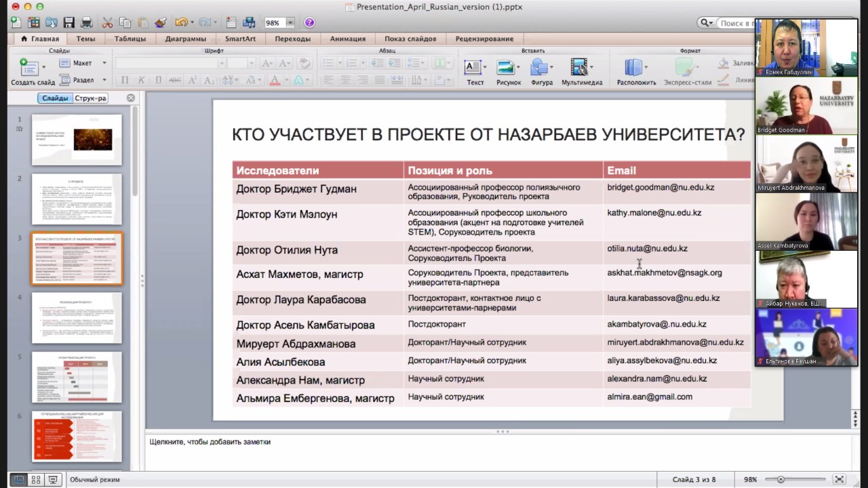Toggle underline formatting button
Image resolution: width=868 pixels, height=488 pixels.
coord(158,80)
